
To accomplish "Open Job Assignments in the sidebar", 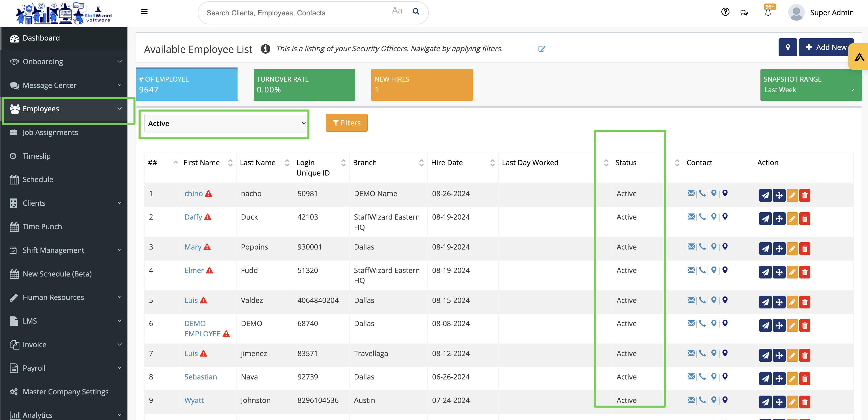I will [x=64, y=132].
